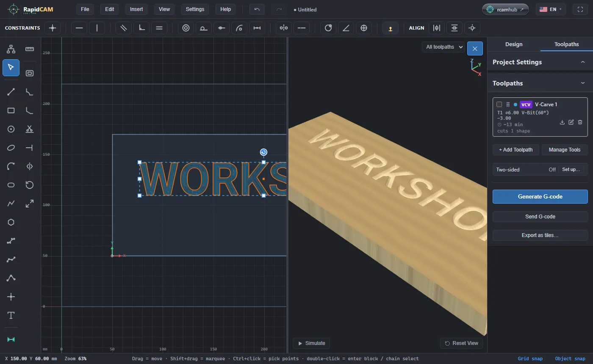Click Generate G-code
Viewport: 593px width, 364px height.
click(540, 196)
